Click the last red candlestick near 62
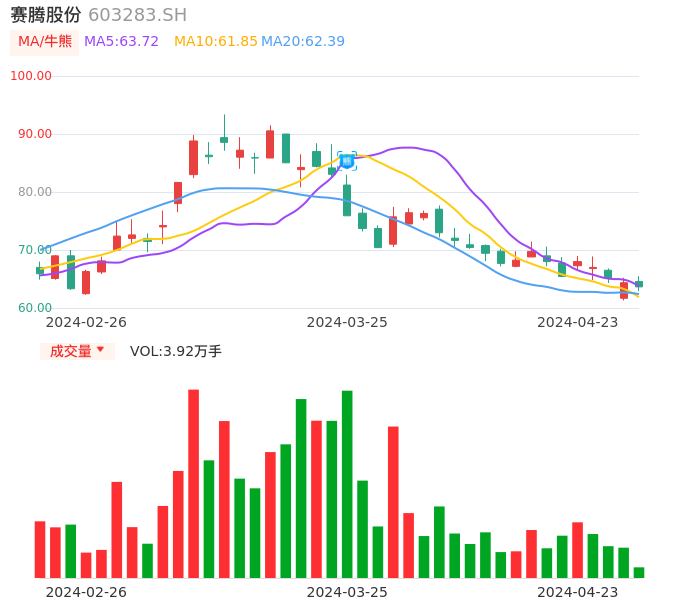The image size is (686, 606). (624, 291)
